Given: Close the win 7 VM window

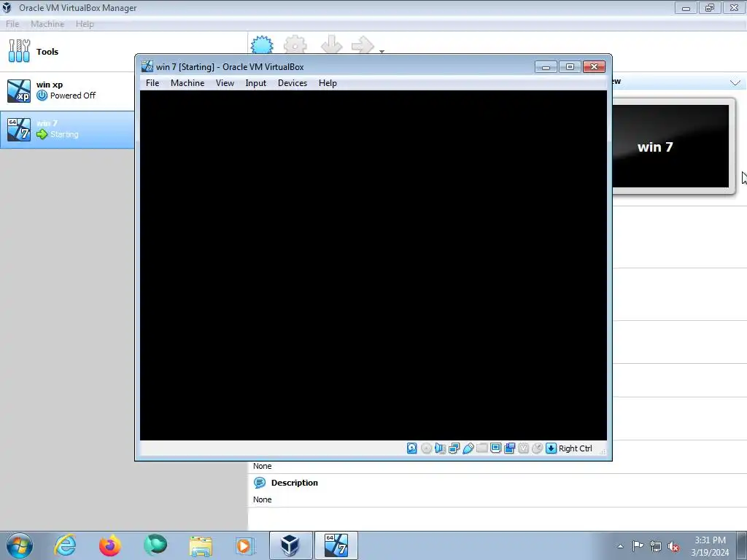Looking at the screenshot, I should pyautogui.click(x=594, y=66).
